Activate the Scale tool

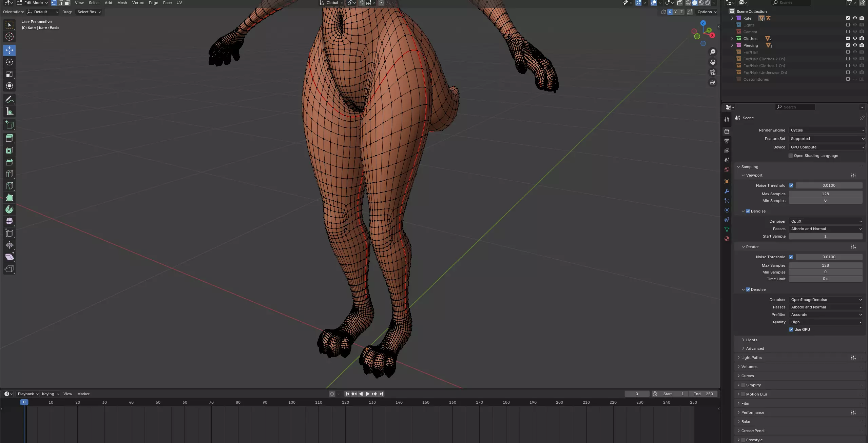tap(9, 74)
